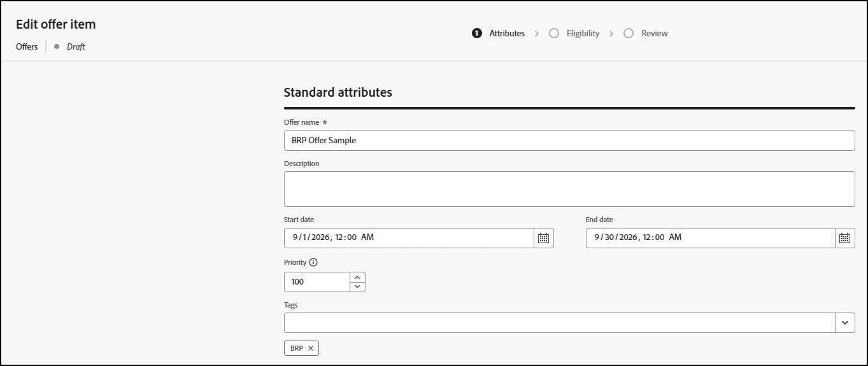The image size is (868, 366).
Task: Increase Priority with the up arrow
Action: [x=357, y=277]
